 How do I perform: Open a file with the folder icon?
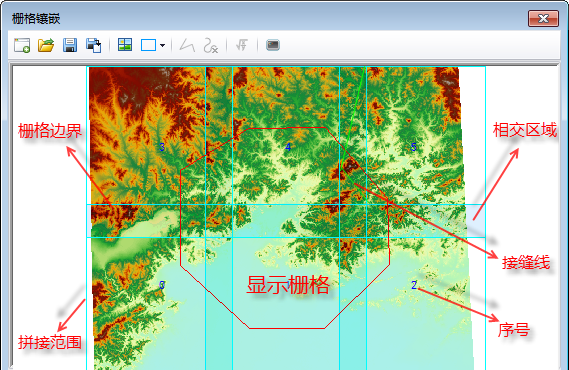[46, 45]
